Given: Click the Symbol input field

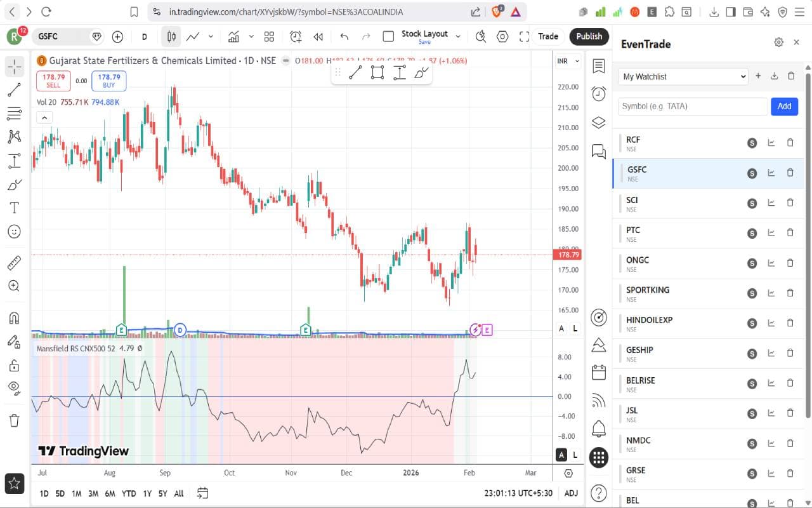Looking at the screenshot, I should pos(693,106).
